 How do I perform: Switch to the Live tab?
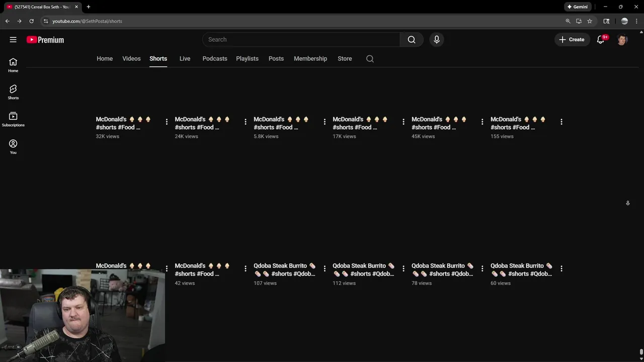[x=185, y=59]
